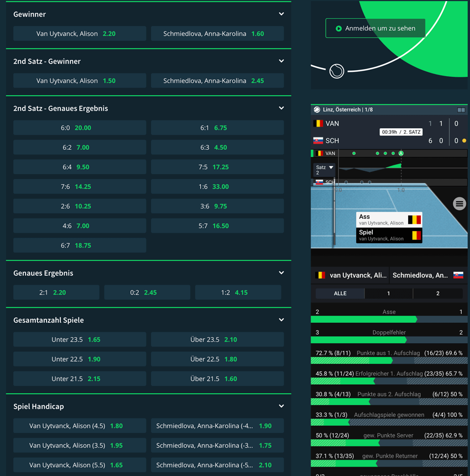Select 6:1 set score at 6.75
This screenshot has height=476, width=470.
[x=217, y=128]
